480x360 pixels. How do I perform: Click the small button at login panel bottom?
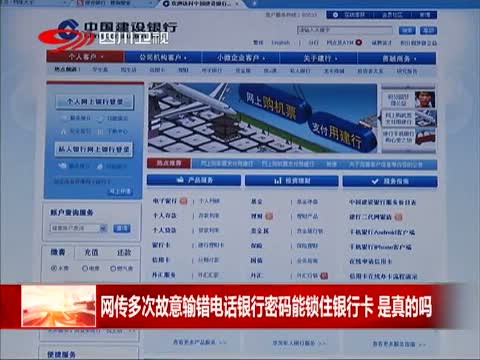tap(120, 191)
